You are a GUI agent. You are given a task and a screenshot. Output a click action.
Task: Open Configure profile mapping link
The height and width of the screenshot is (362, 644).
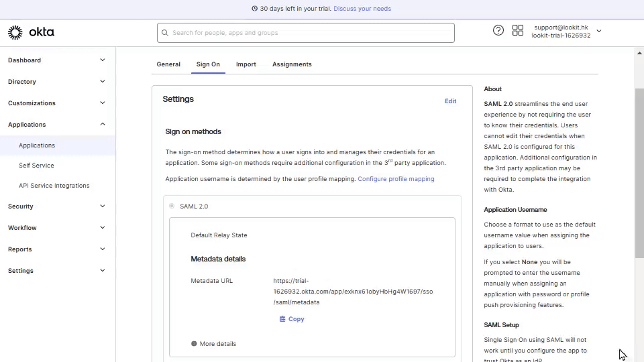(x=396, y=179)
